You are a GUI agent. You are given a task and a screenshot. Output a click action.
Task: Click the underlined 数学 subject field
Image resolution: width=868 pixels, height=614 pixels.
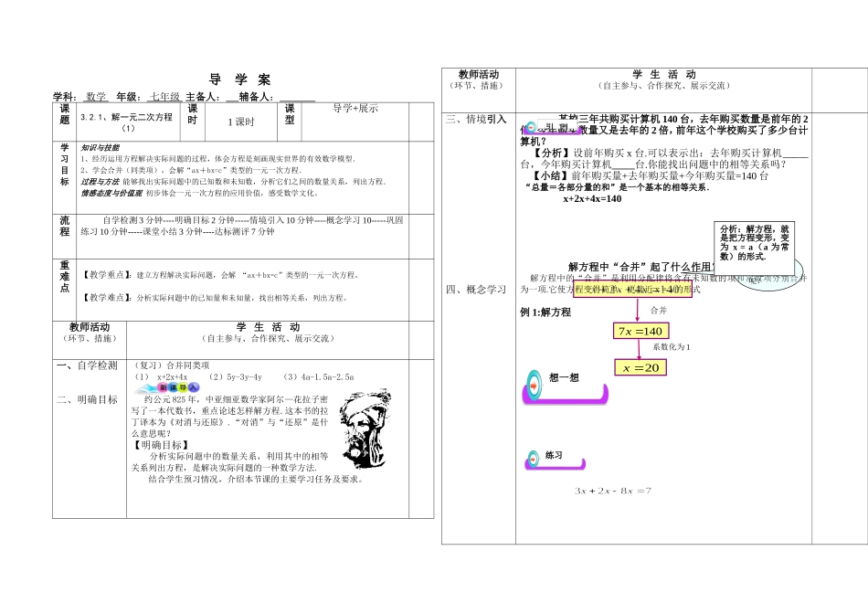[x=96, y=97]
